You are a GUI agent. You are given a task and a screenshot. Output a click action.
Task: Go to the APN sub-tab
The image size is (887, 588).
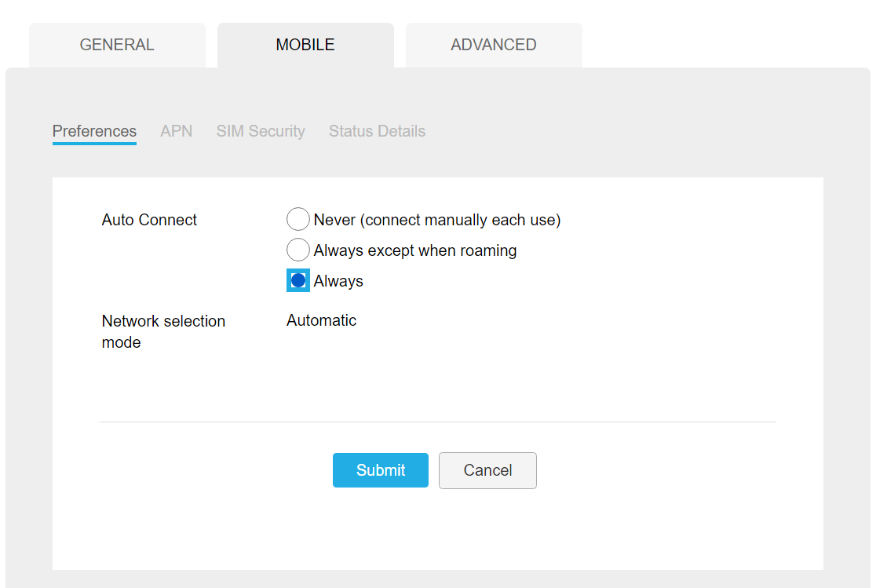click(177, 131)
